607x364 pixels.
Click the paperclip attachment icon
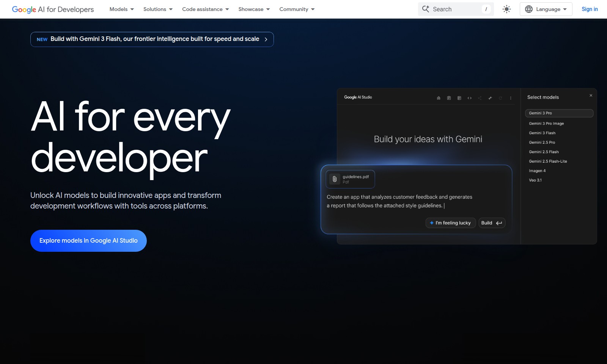click(x=335, y=179)
